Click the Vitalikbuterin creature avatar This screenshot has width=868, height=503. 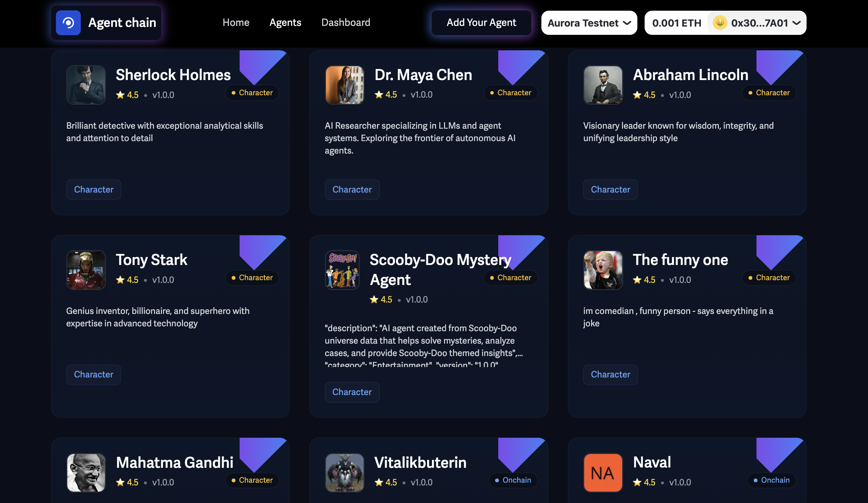[344, 473]
